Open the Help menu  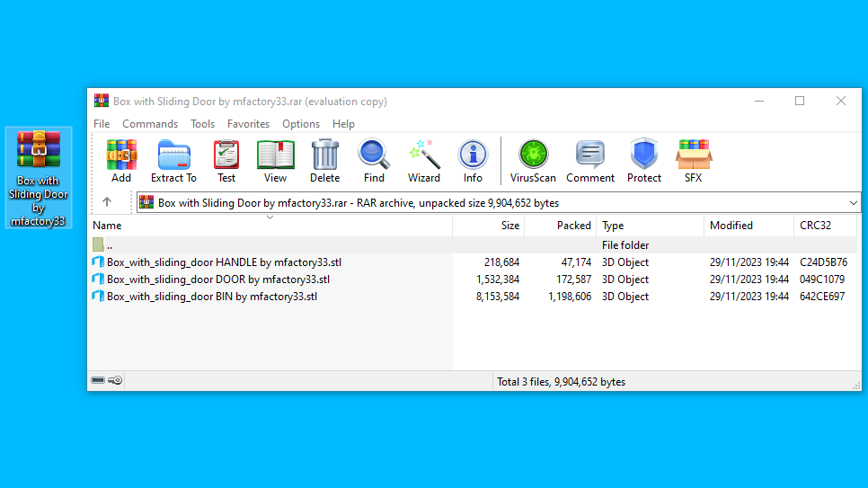pos(343,124)
